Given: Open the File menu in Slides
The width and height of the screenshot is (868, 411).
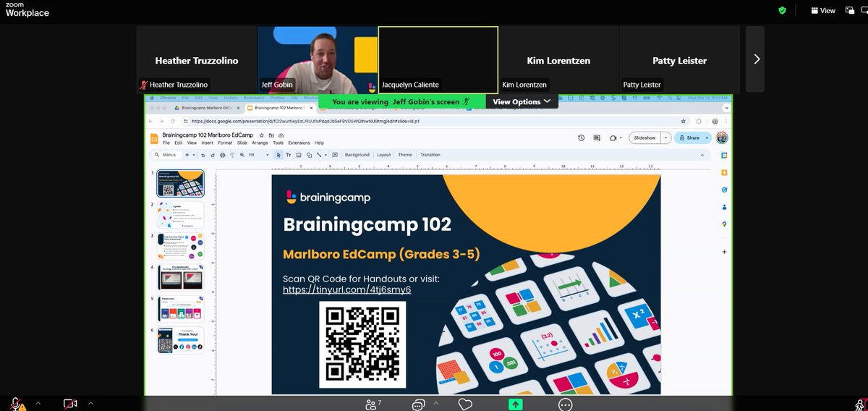Looking at the screenshot, I should tap(166, 143).
